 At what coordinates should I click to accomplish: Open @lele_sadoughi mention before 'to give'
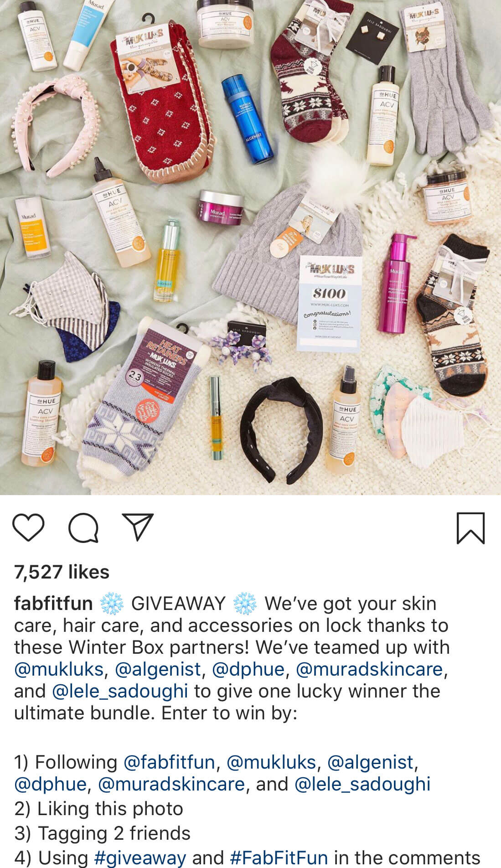[x=120, y=691]
